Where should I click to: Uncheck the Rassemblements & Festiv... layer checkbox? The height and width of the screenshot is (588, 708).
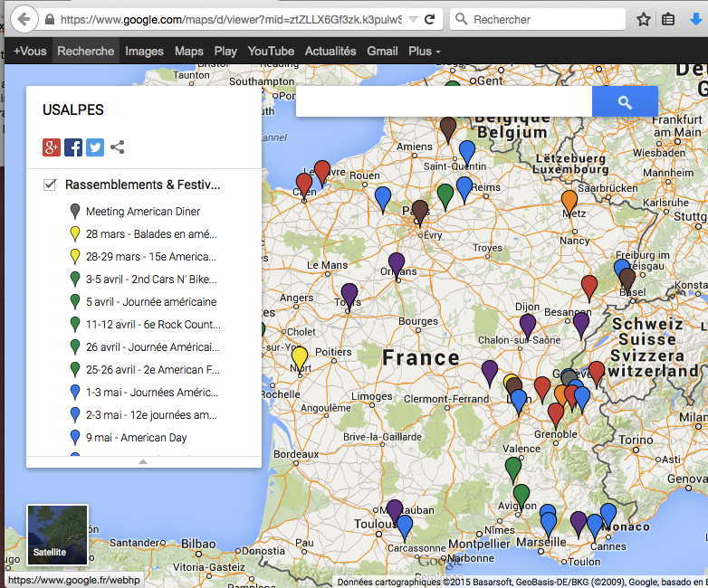(x=51, y=185)
